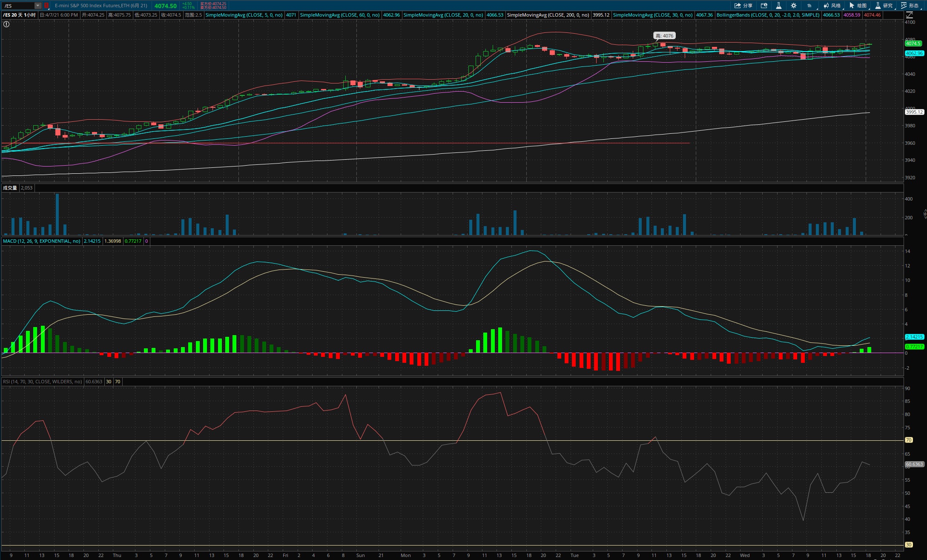Click the 卖方价 ask price text
The width and height of the screenshot is (927, 560).
(x=213, y=8)
